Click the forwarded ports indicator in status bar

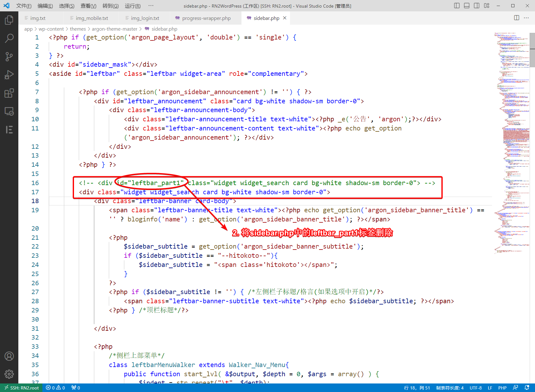[76, 388]
